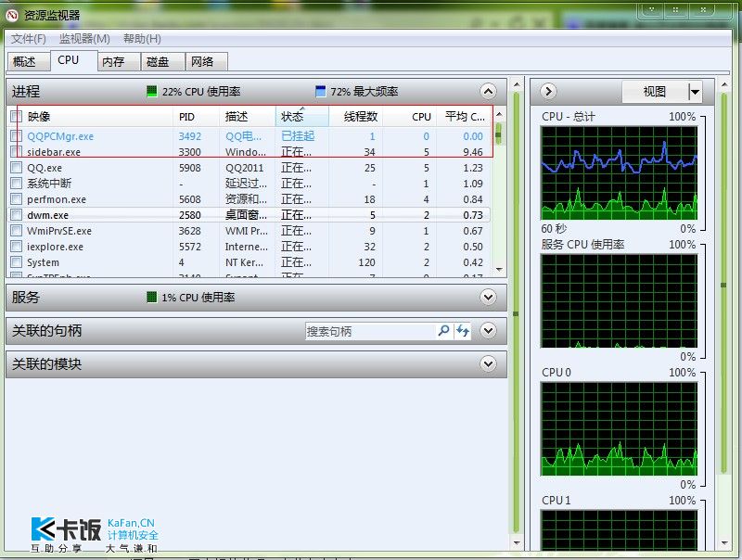Click the green CPU 使用率 indicator in 进程
The height and width of the screenshot is (560, 742).
coord(151,91)
